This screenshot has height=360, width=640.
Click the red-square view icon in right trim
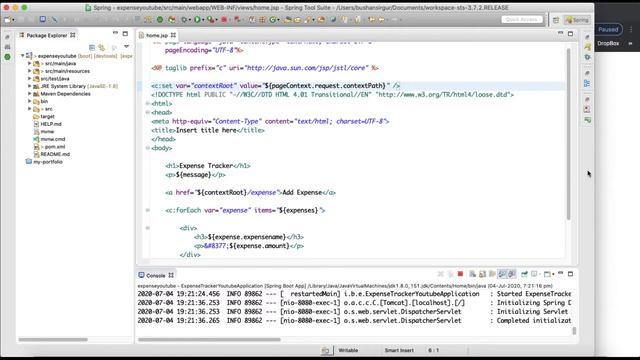(587, 109)
